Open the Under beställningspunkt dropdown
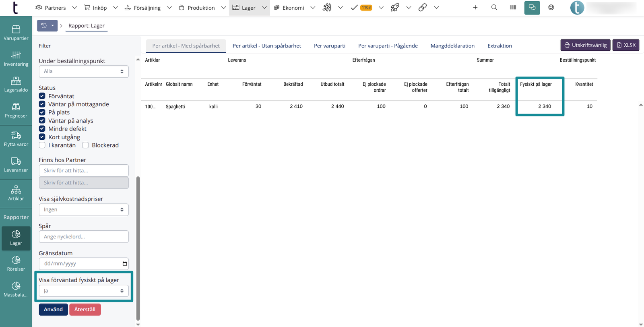 pyautogui.click(x=84, y=72)
